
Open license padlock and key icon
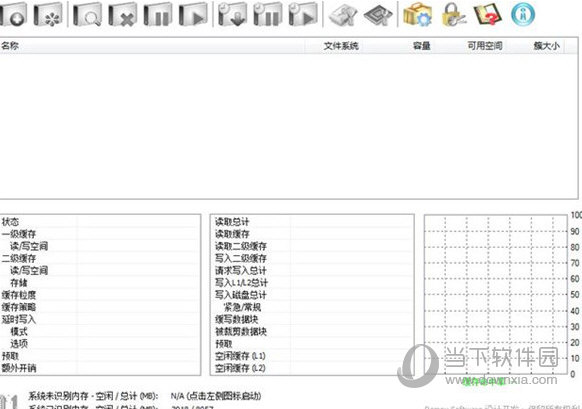(454, 15)
